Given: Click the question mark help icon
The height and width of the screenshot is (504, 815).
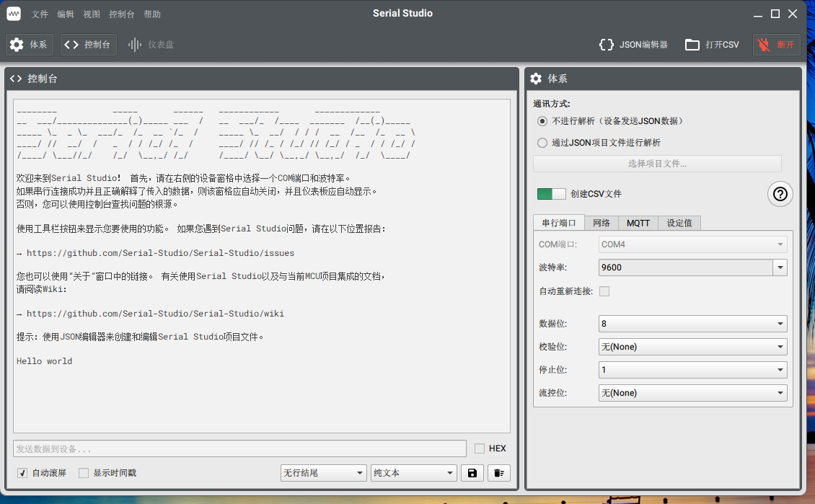Looking at the screenshot, I should pyautogui.click(x=780, y=194).
